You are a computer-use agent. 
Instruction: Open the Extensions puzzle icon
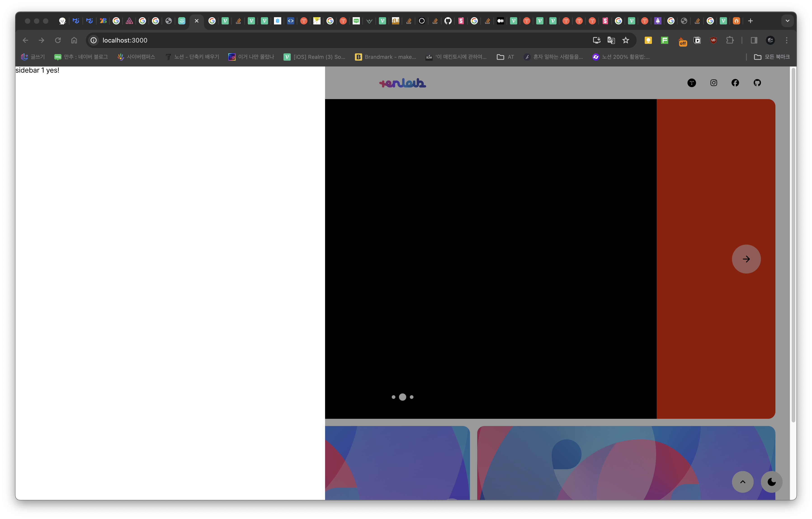point(730,40)
